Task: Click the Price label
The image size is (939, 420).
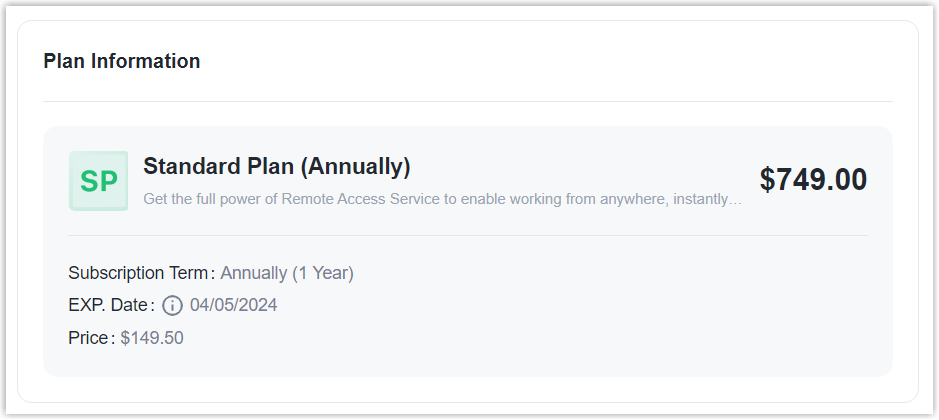Action: pyautogui.click(x=88, y=338)
